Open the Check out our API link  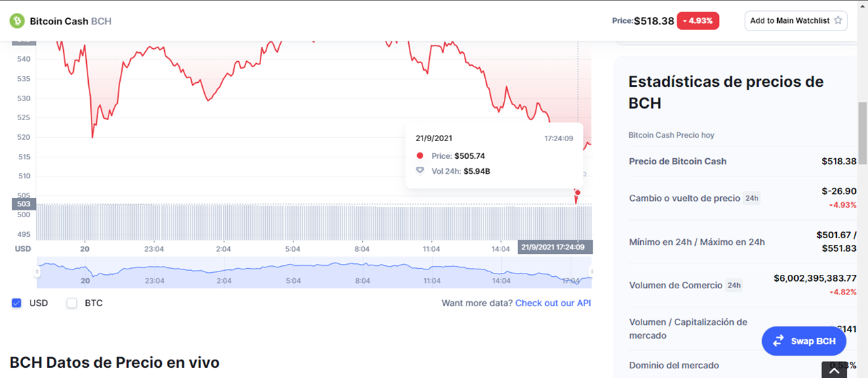pyautogui.click(x=553, y=303)
